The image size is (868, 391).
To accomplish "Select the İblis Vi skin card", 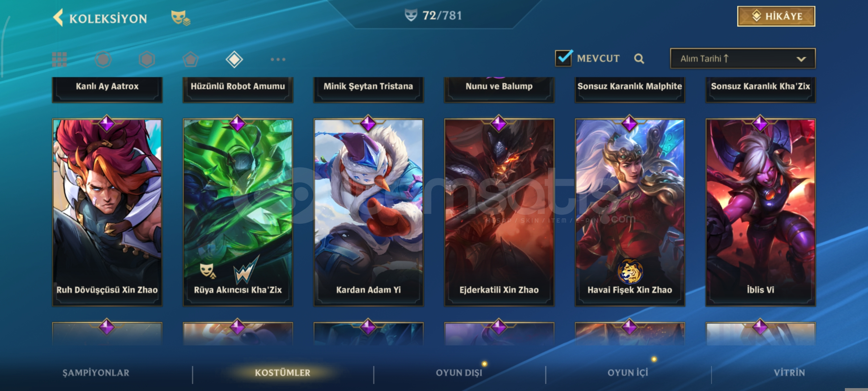I will (760, 213).
